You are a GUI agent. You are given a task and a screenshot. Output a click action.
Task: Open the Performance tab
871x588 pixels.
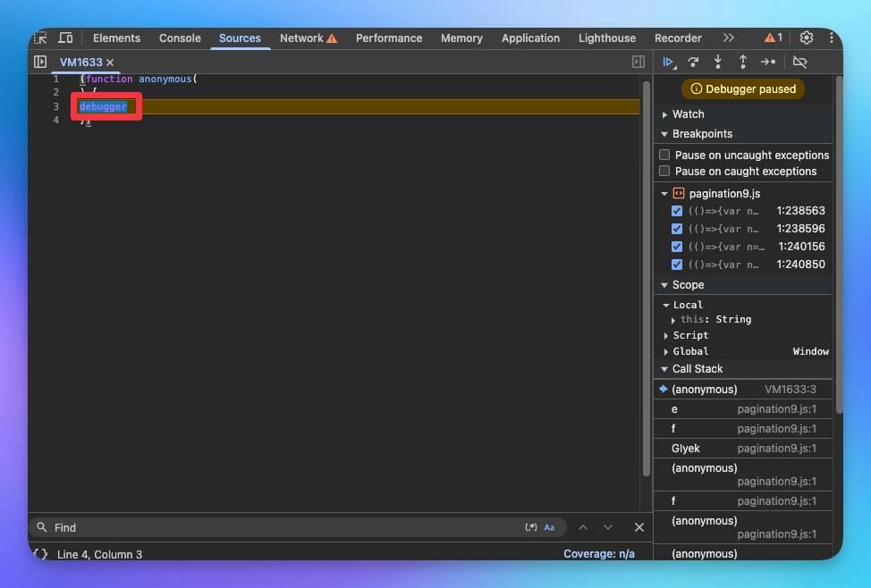click(x=389, y=38)
